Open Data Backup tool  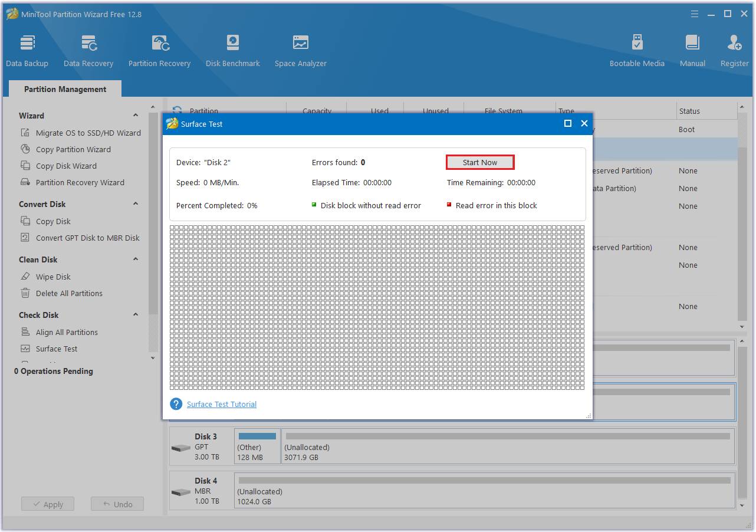click(x=27, y=51)
